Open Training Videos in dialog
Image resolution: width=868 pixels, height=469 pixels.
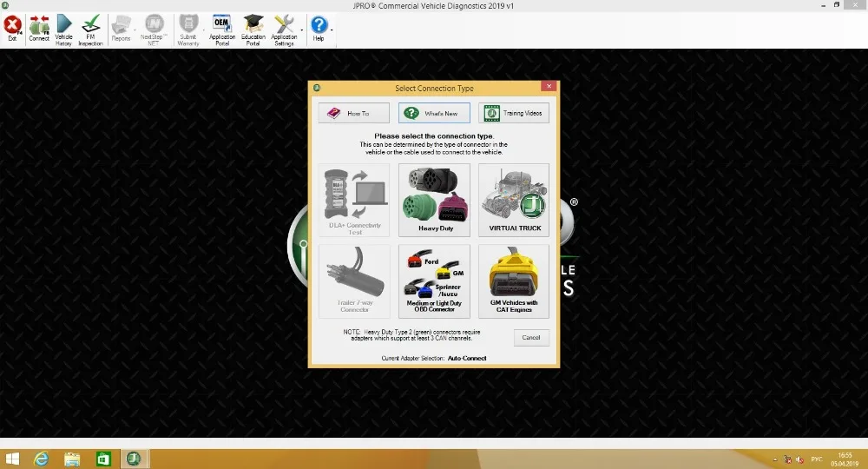pyautogui.click(x=514, y=113)
